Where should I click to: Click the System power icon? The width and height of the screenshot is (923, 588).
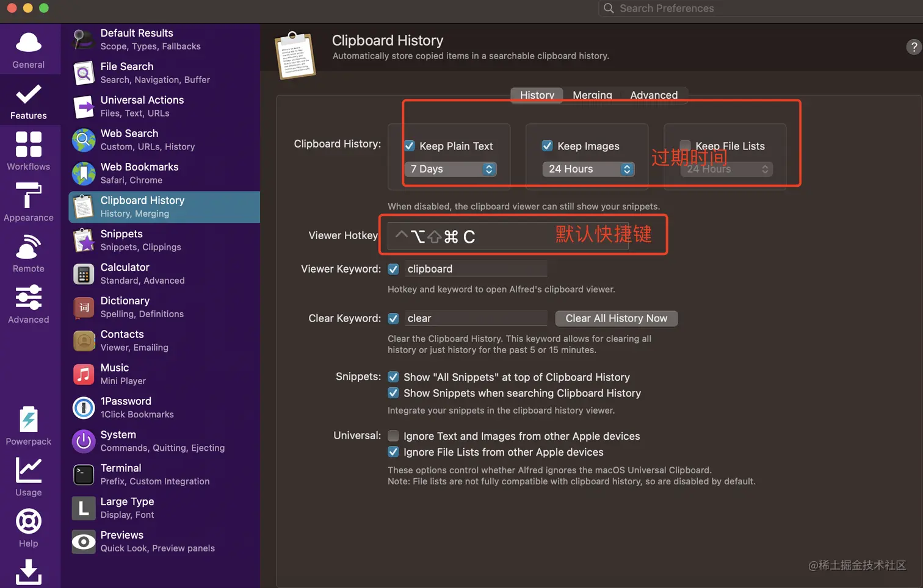(84, 441)
